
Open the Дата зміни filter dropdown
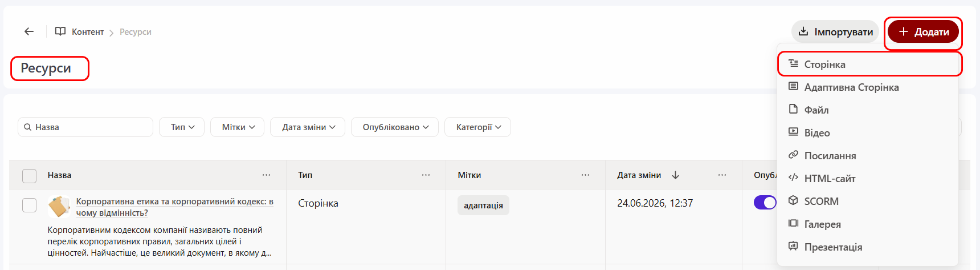pos(308,127)
